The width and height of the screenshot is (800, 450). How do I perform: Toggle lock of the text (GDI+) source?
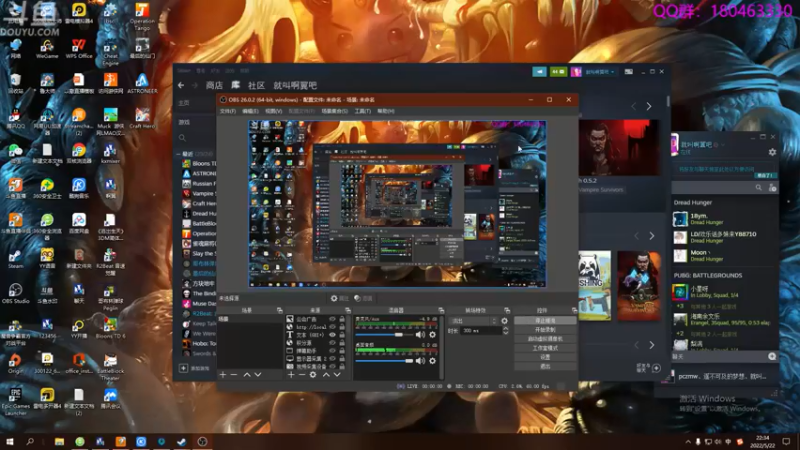click(342, 335)
